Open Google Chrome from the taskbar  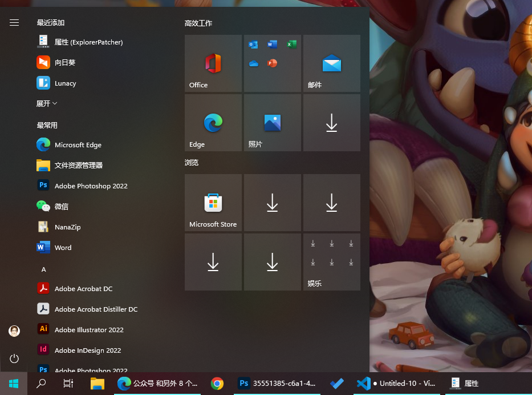(217, 384)
